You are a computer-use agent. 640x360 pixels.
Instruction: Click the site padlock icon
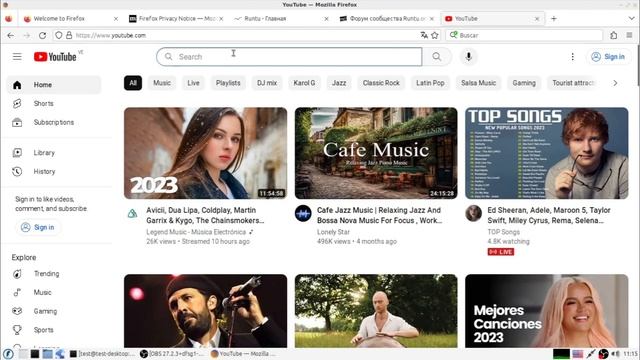(69, 36)
